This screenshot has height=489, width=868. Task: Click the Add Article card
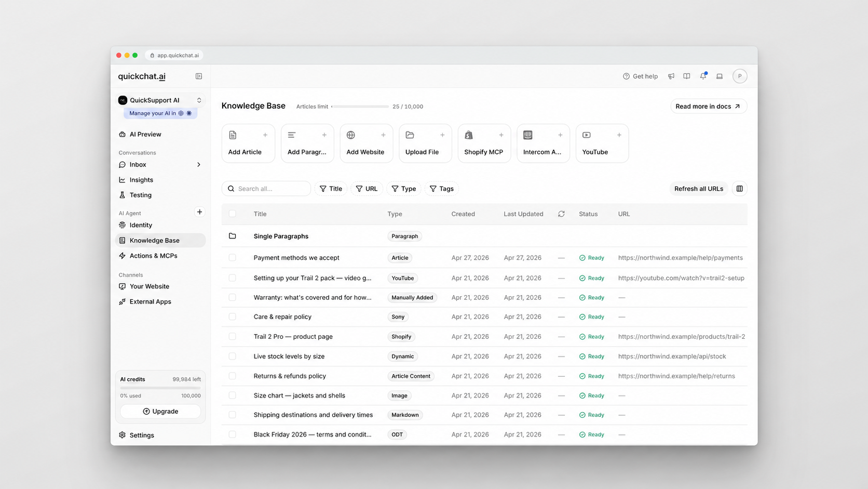248,143
